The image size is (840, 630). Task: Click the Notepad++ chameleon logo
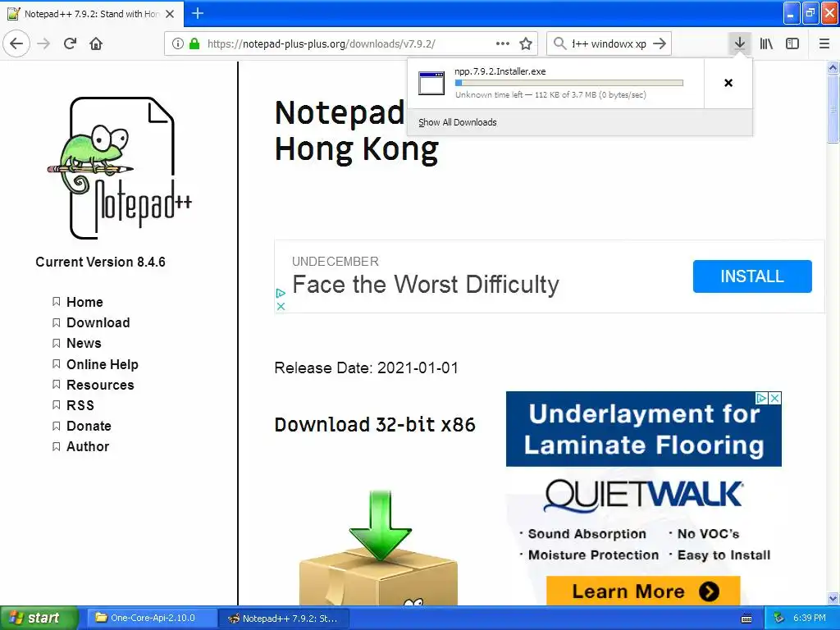119,167
